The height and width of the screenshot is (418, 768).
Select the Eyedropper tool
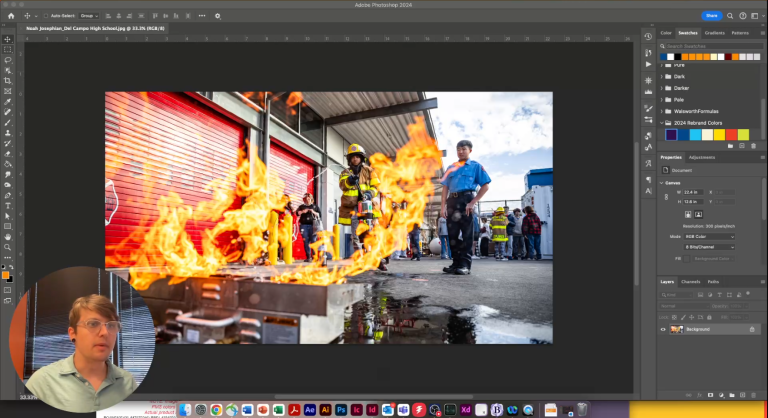pyautogui.click(x=7, y=101)
